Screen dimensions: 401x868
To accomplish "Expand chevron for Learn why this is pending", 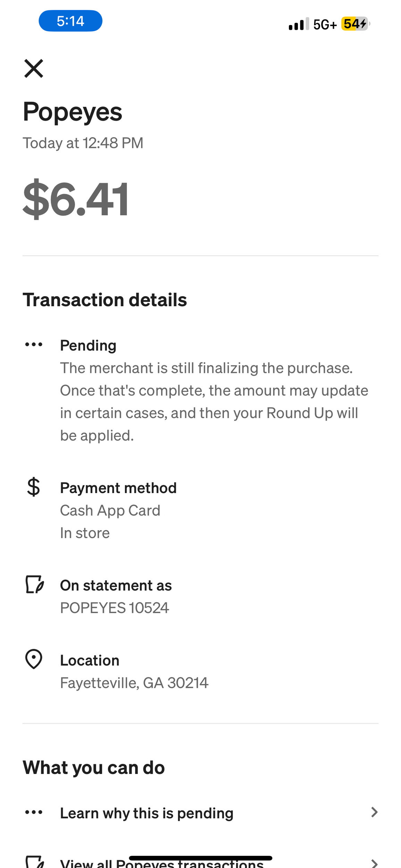I will (x=374, y=812).
